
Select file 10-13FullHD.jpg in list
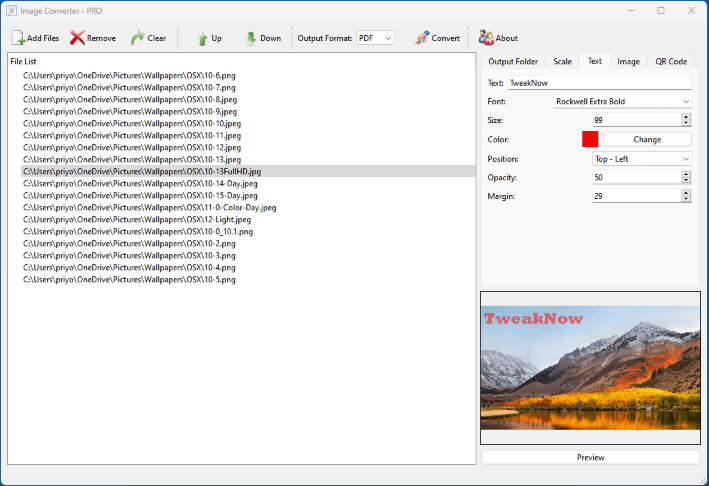tap(248, 171)
